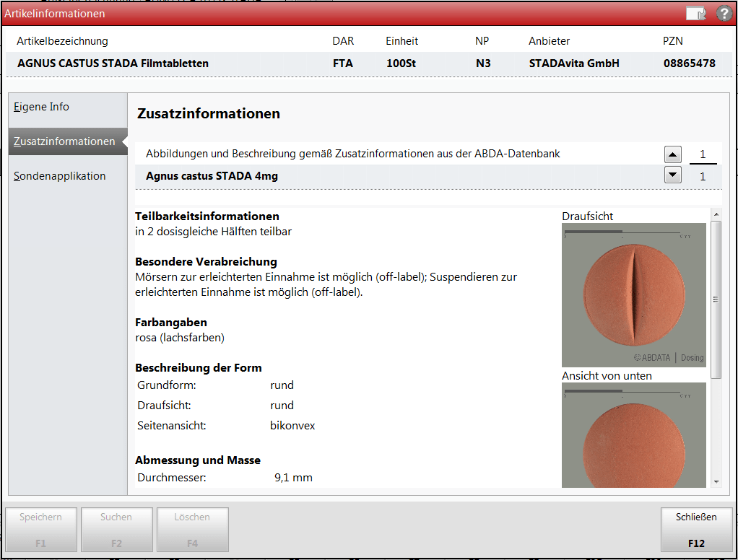Click the Anbieter column header
This screenshot has width=738, height=560.
click(549, 41)
